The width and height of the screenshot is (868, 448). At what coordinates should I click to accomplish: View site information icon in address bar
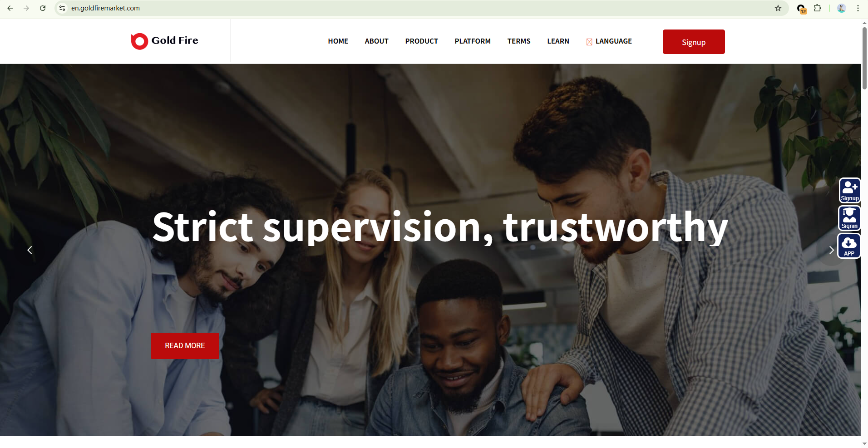click(x=62, y=8)
